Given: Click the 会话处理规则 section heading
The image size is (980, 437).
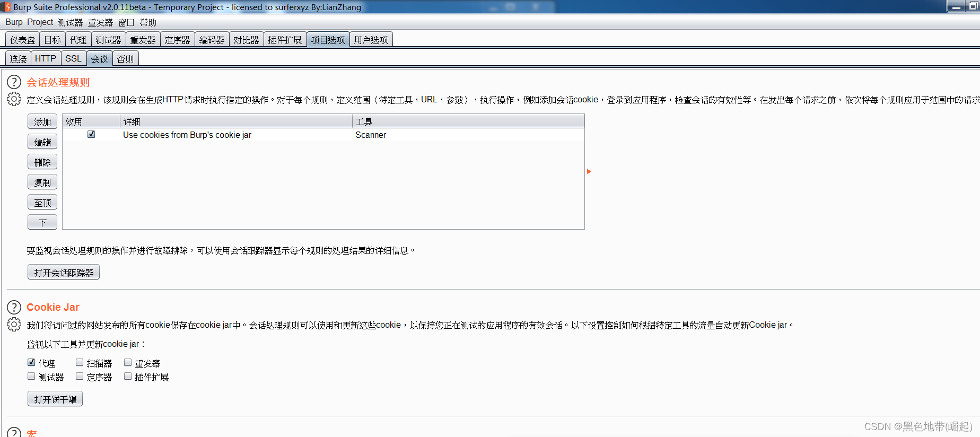Looking at the screenshot, I should tap(58, 82).
